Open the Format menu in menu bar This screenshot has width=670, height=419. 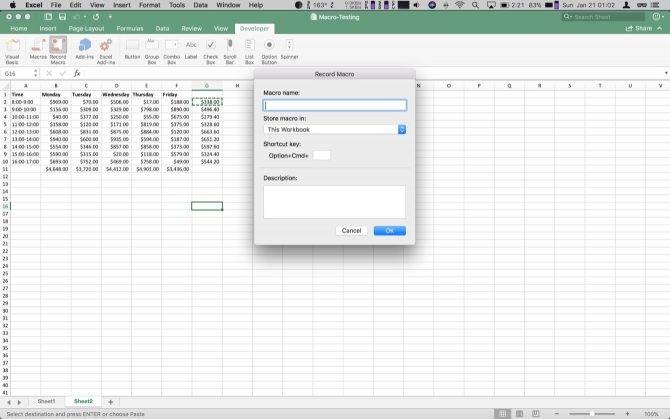point(150,5)
